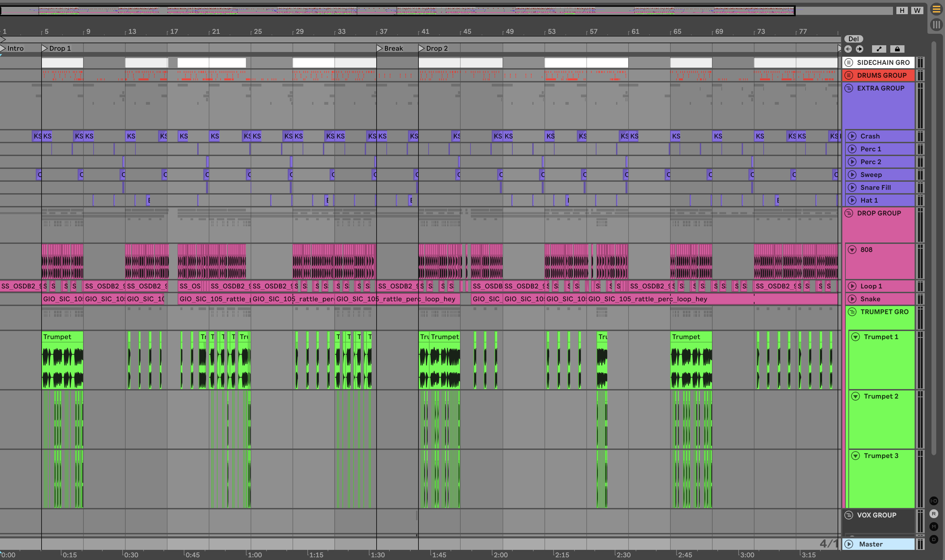Image resolution: width=945 pixels, height=560 pixels.
Task: Select the Sweep track title
Action: tap(871, 175)
